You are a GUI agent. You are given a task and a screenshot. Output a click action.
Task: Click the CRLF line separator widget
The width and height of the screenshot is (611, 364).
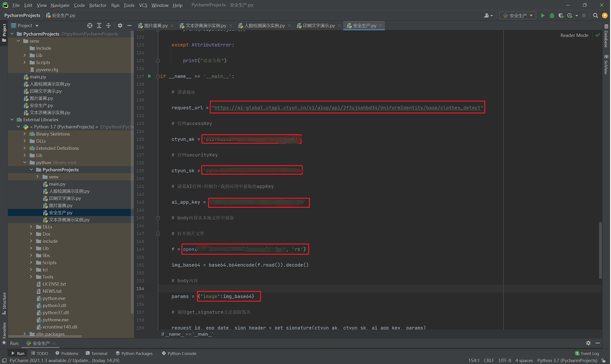tap(489, 360)
